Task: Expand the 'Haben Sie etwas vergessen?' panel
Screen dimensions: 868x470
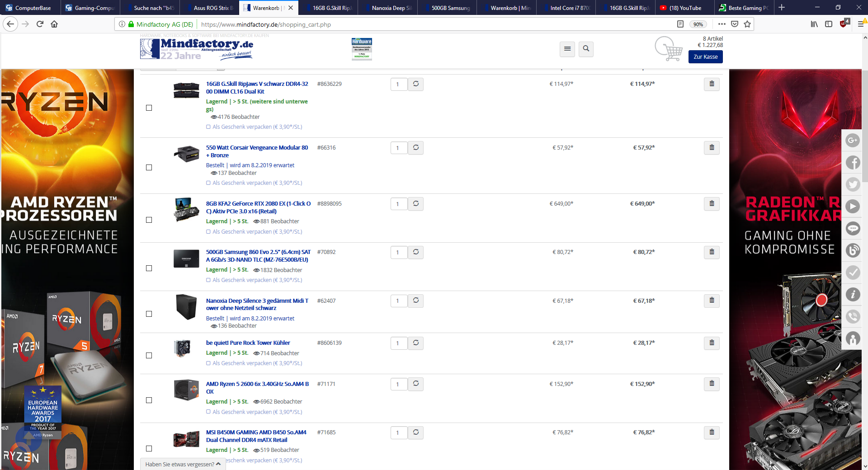Action: [183, 464]
